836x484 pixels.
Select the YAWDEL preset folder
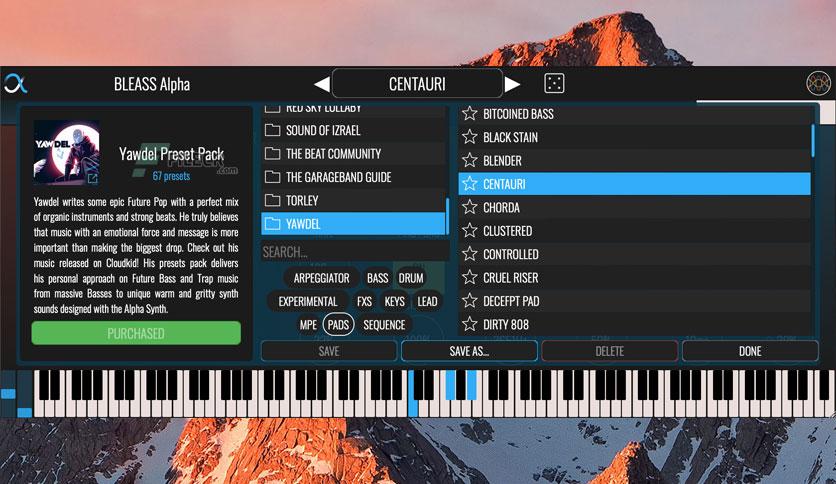point(353,224)
